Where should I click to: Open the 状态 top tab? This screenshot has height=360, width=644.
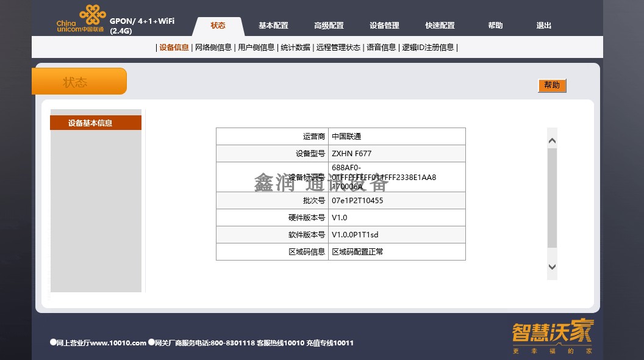pyautogui.click(x=218, y=26)
